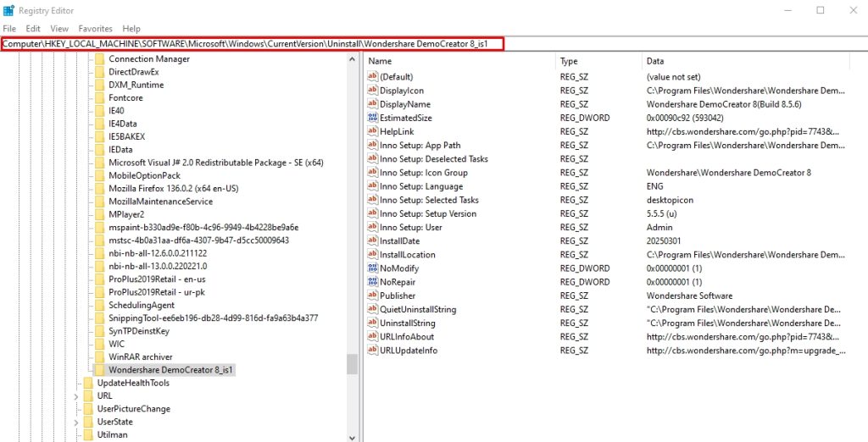Select the MobileOptionPack tree key
The height and width of the screenshot is (442, 868).
144,175
